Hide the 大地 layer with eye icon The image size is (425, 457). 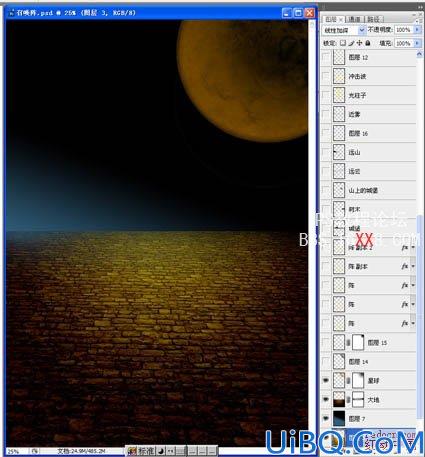pos(326,399)
